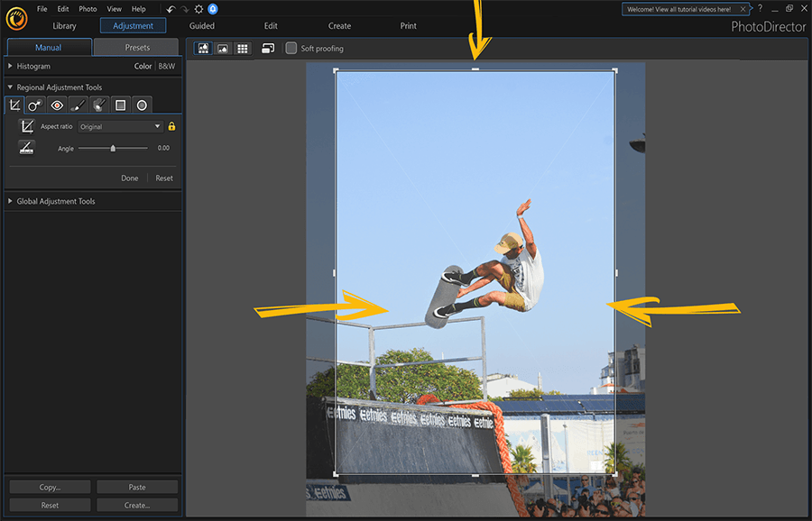This screenshot has height=521, width=812.
Task: Click the rotate photo icon above the canvas
Action: [x=268, y=48]
